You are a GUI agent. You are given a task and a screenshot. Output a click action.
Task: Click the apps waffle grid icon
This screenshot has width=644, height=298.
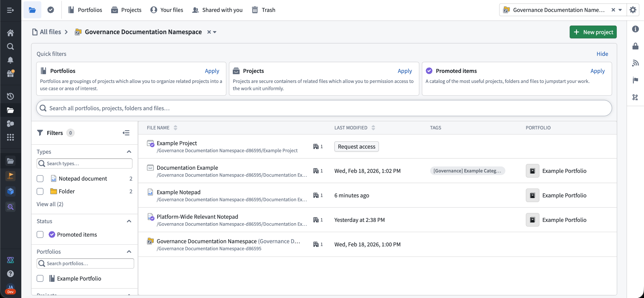[10, 137]
